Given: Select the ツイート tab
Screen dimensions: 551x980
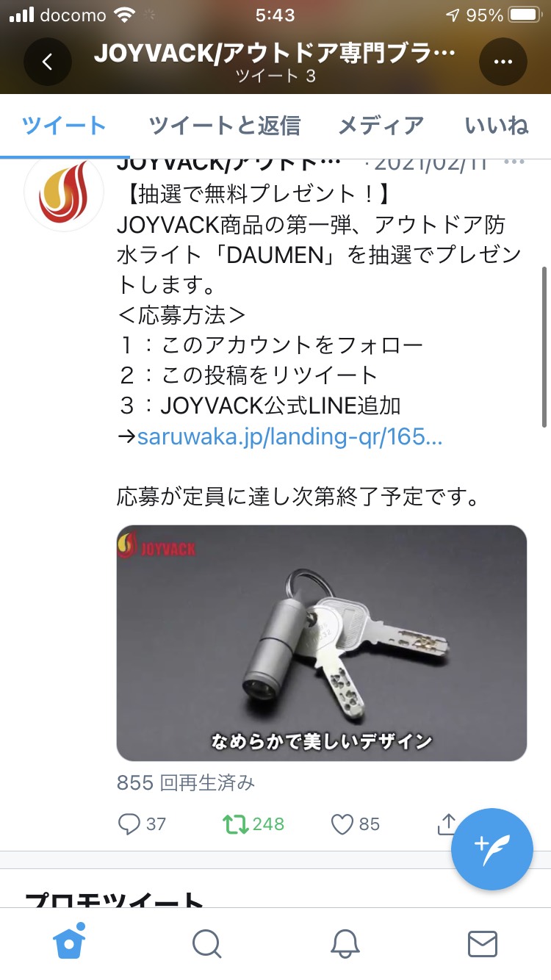Looking at the screenshot, I should [x=65, y=126].
